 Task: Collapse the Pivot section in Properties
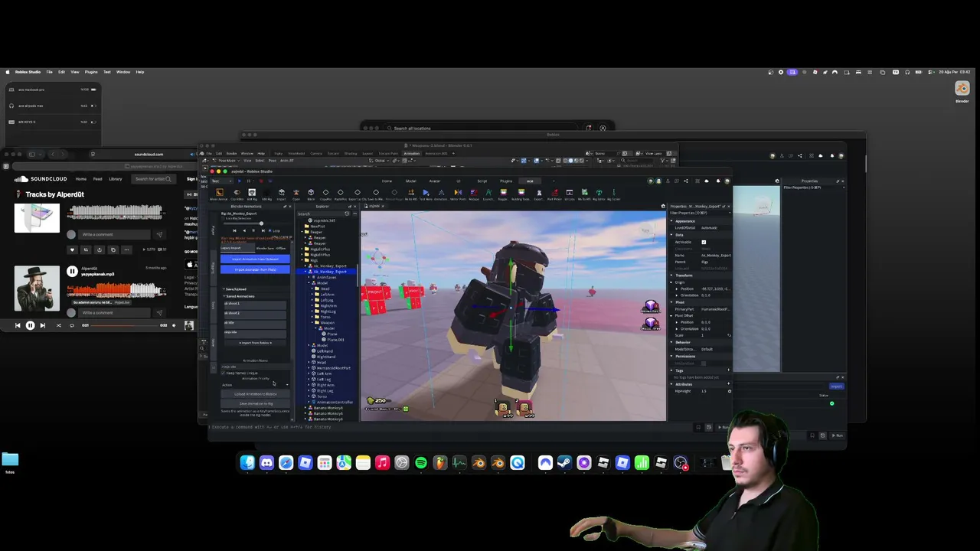[x=672, y=302]
